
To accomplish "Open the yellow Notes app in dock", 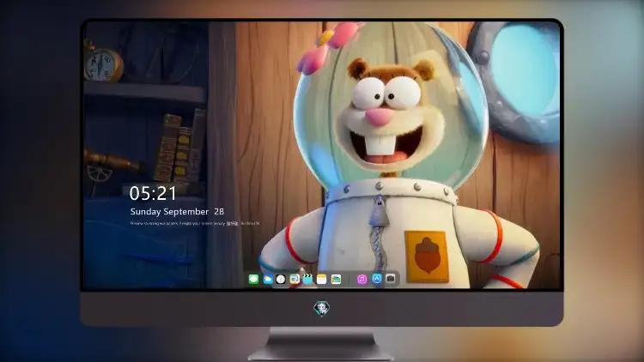I will [322, 280].
